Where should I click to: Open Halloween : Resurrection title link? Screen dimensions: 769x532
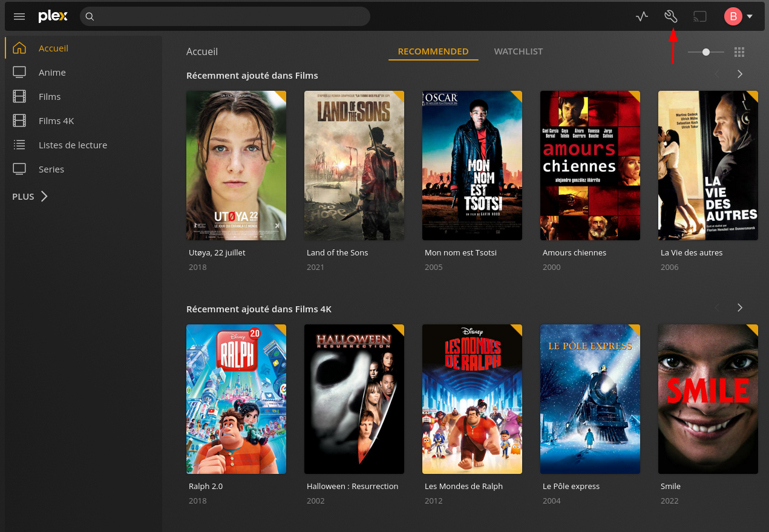pos(352,486)
